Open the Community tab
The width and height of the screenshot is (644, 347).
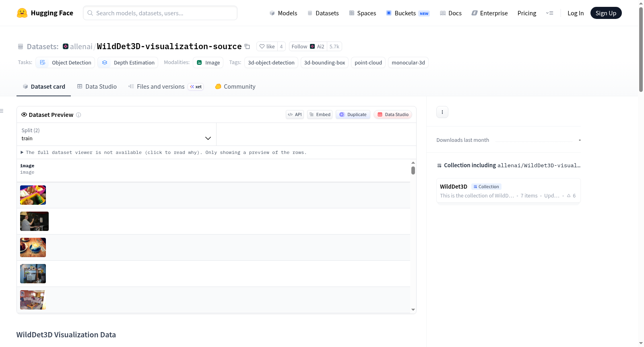pyautogui.click(x=235, y=87)
